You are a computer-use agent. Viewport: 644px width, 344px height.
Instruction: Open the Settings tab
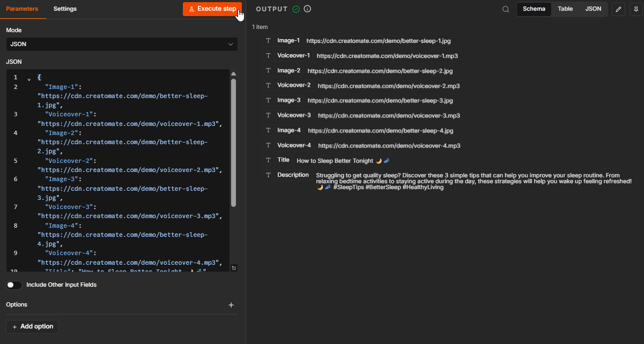pos(65,9)
